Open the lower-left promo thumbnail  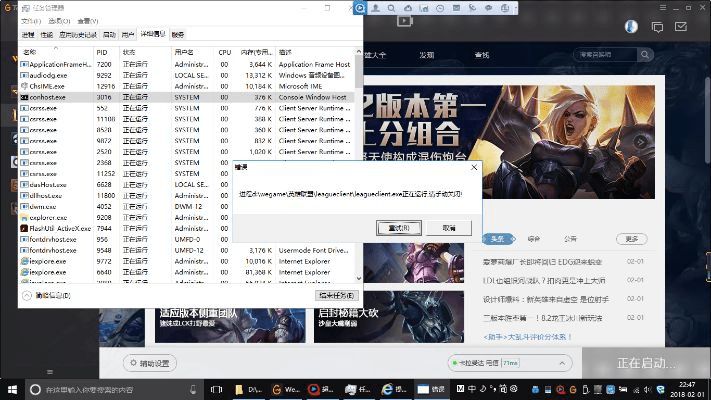coord(230,325)
